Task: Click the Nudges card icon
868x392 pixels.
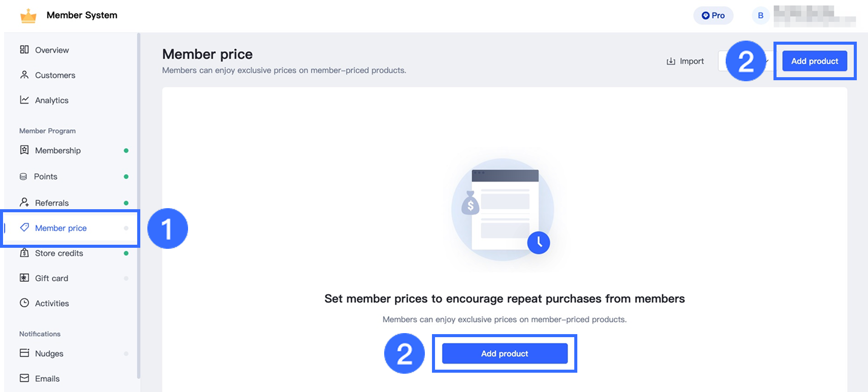Action: [x=24, y=353]
